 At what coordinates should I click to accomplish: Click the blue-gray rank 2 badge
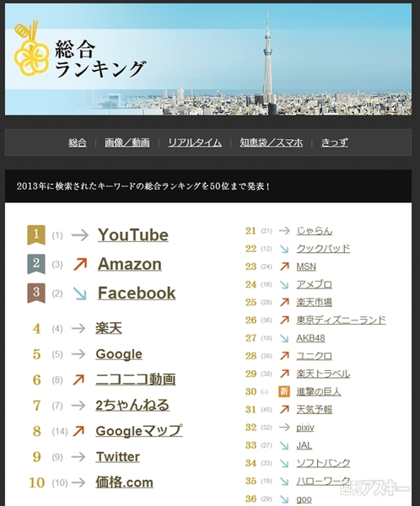(36, 264)
